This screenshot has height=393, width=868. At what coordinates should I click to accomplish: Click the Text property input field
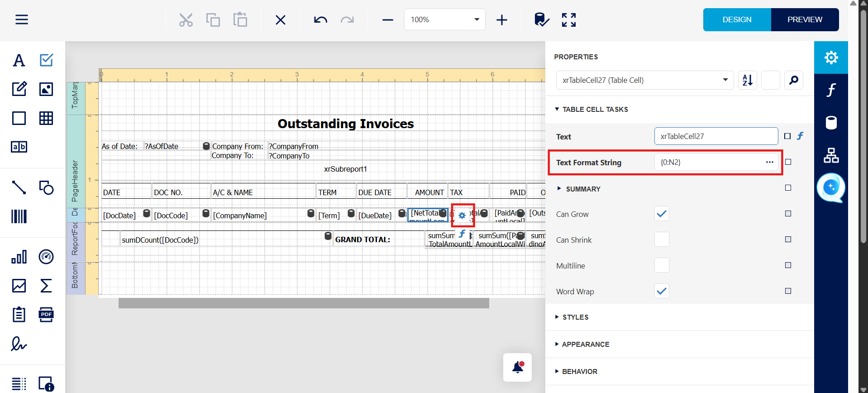(x=715, y=136)
